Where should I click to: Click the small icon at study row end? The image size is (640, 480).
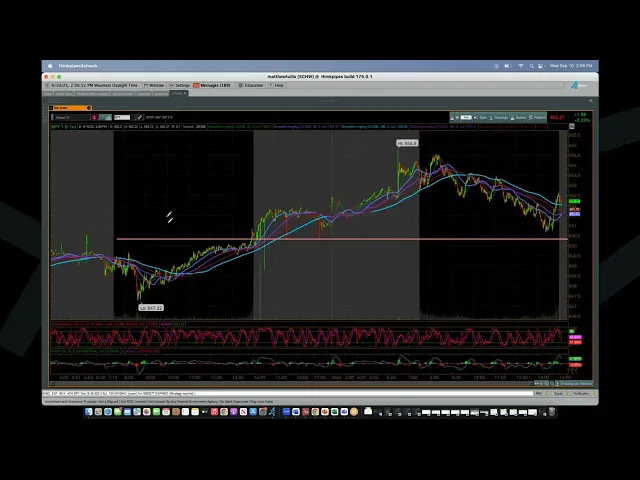pyautogui.click(x=572, y=127)
